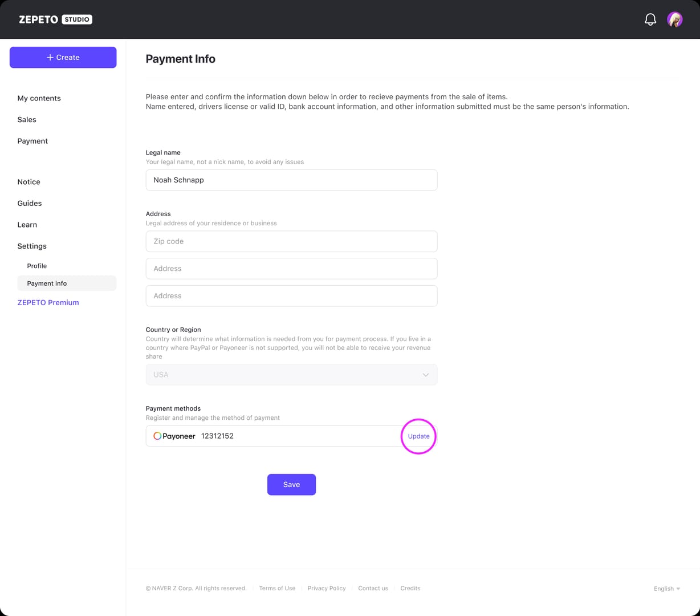Open My contents in sidebar
This screenshot has height=616, width=700.
[39, 98]
